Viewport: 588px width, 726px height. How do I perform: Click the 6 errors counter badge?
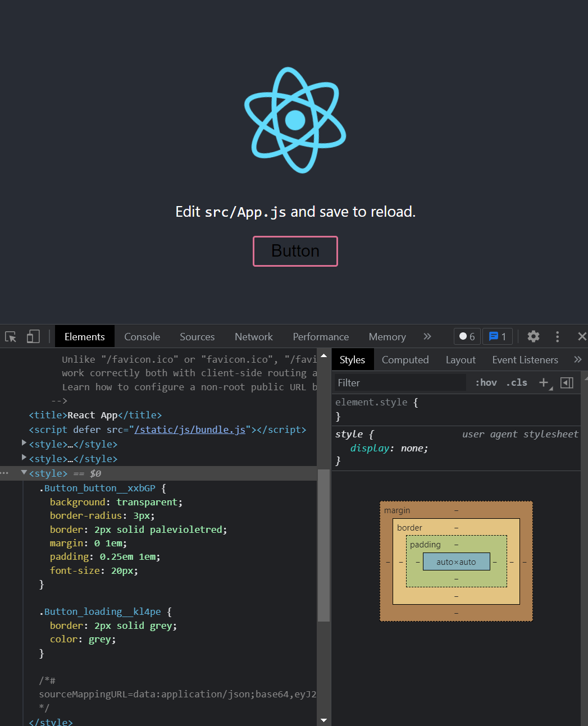pyautogui.click(x=467, y=336)
